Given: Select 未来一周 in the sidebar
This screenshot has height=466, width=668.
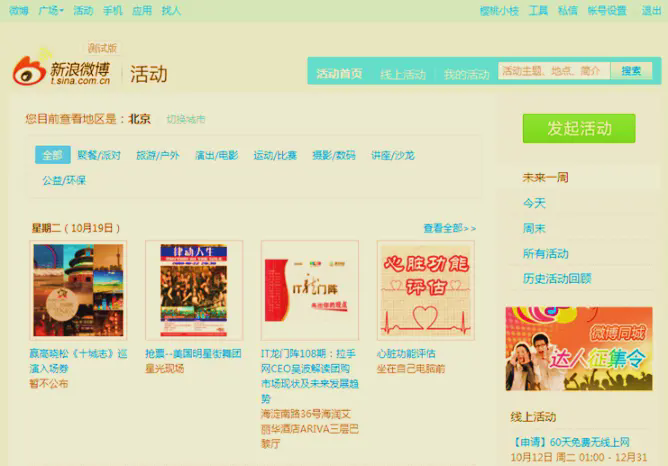Looking at the screenshot, I should click(545, 177).
